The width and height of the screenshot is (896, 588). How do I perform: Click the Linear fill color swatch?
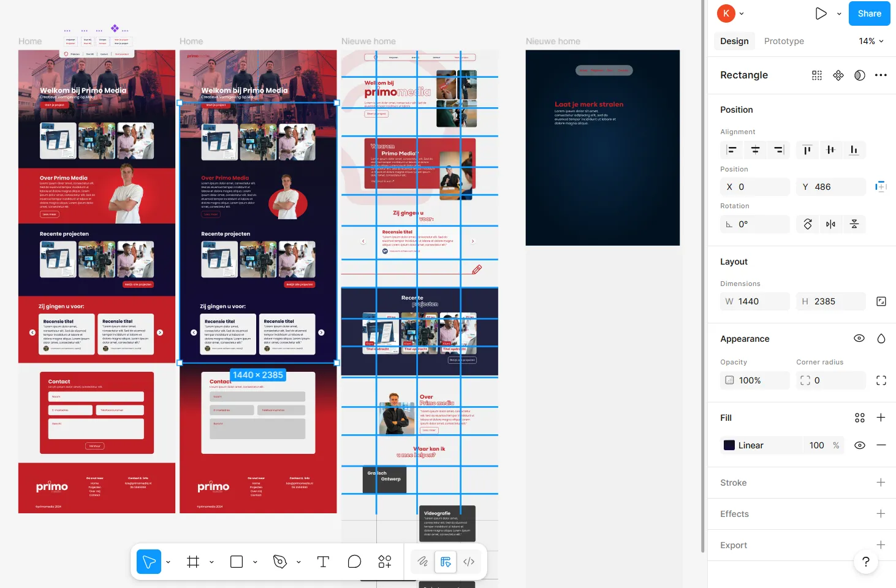click(729, 445)
